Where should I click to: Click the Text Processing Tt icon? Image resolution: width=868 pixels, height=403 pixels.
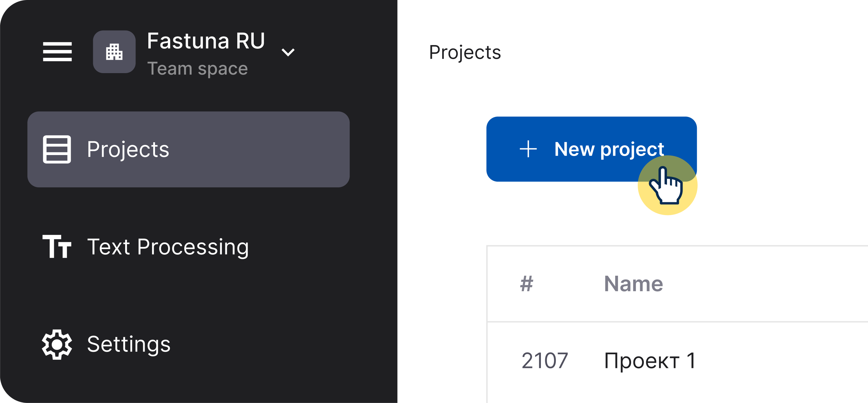point(57,246)
